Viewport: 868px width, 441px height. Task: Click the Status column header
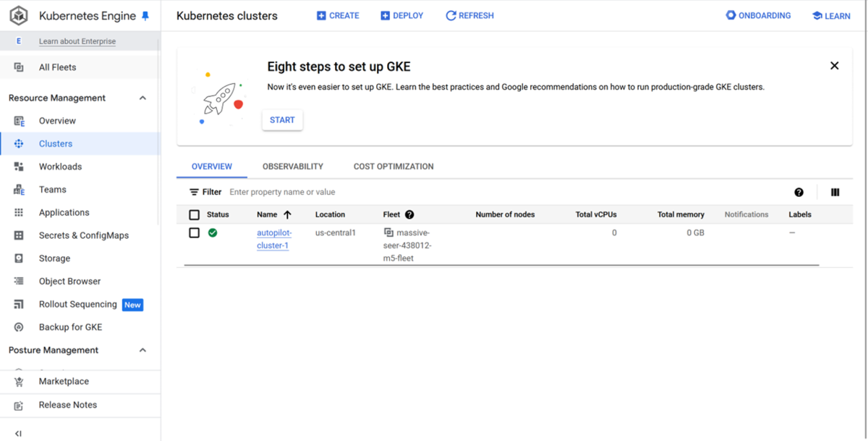(x=218, y=214)
